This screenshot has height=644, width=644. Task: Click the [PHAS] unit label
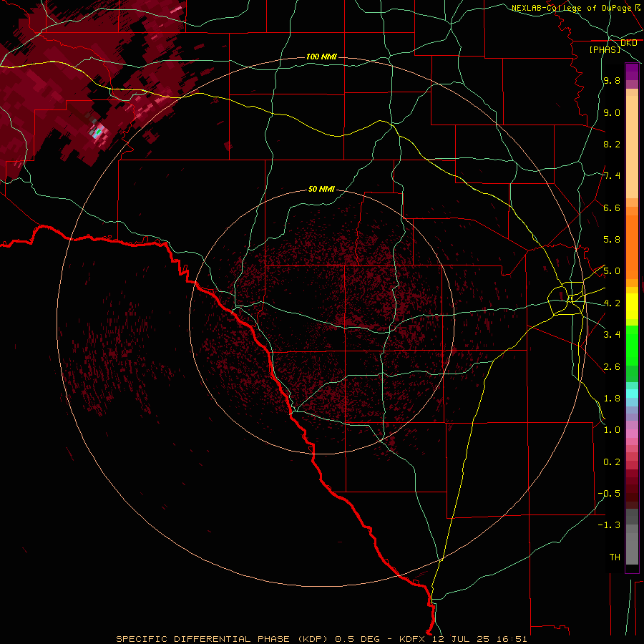pyautogui.click(x=605, y=50)
